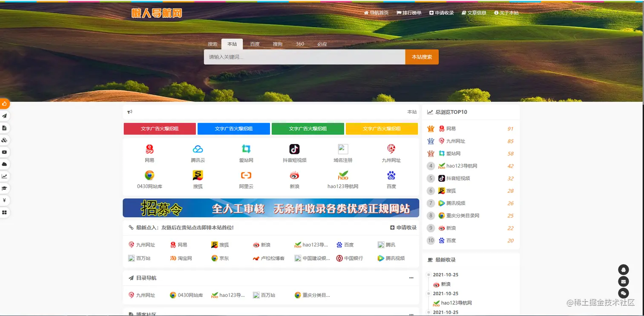Open the email envelope floating contact button

(x=624, y=281)
